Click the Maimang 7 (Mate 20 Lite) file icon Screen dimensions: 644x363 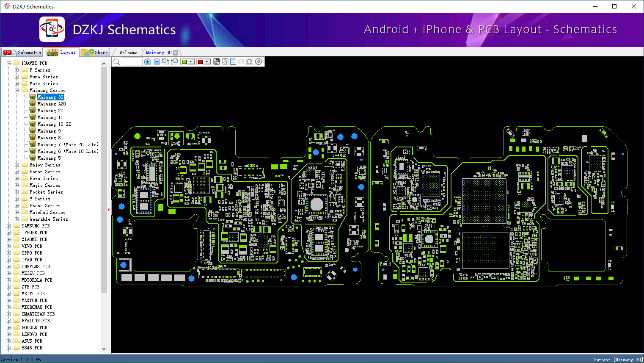pyautogui.click(x=33, y=144)
